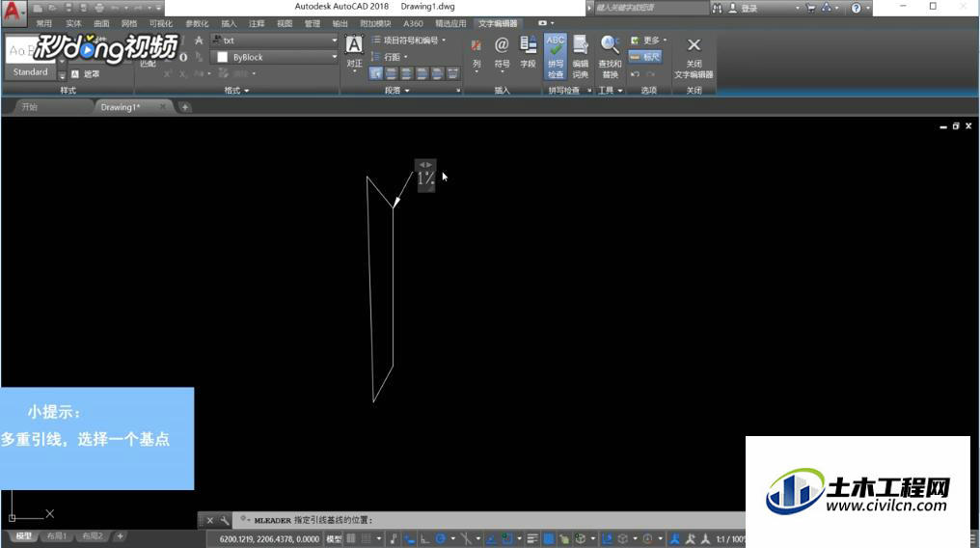This screenshot has height=548, width=980.
Task: Switch to the Text Editor (文字编辑器) tab
Action: tap(498, 24)
